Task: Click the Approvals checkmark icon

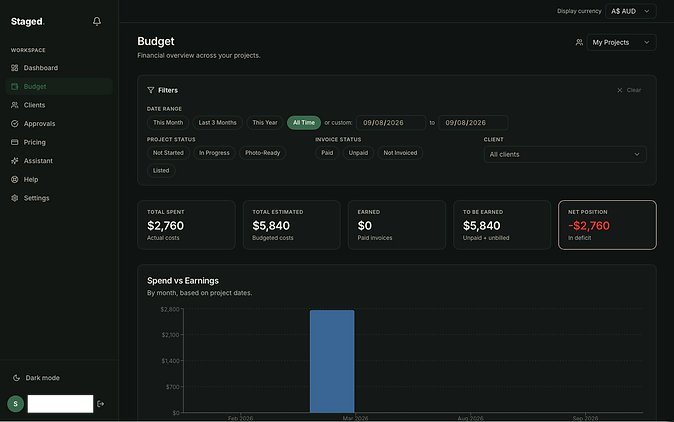Action: point(15,124)
